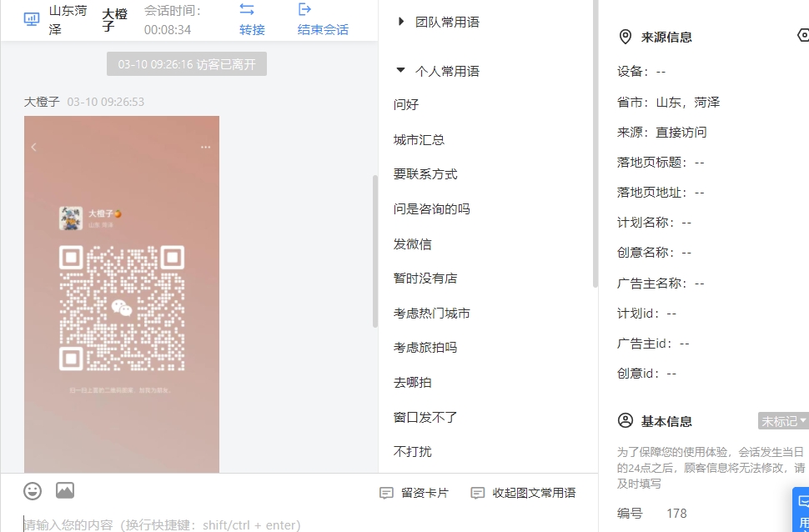Click the 来源：直接访问 row
The height and width of the screenshot is (532, 809).
[662, 132]
